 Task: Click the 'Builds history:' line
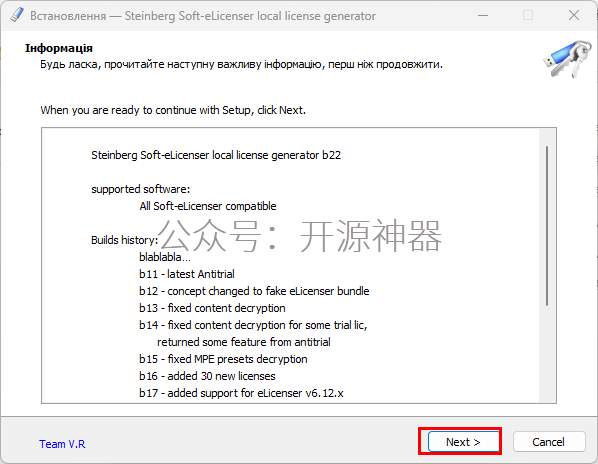[x=124, y=240]
